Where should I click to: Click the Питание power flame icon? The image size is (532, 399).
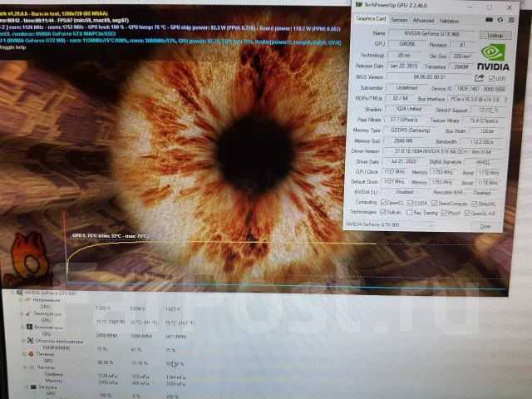[x=32, y=354]
